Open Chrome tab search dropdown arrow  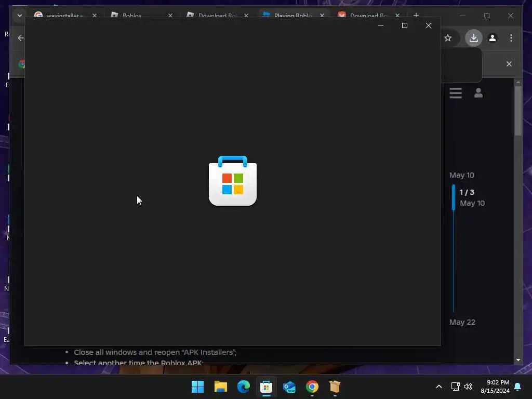tap(20, 15)
